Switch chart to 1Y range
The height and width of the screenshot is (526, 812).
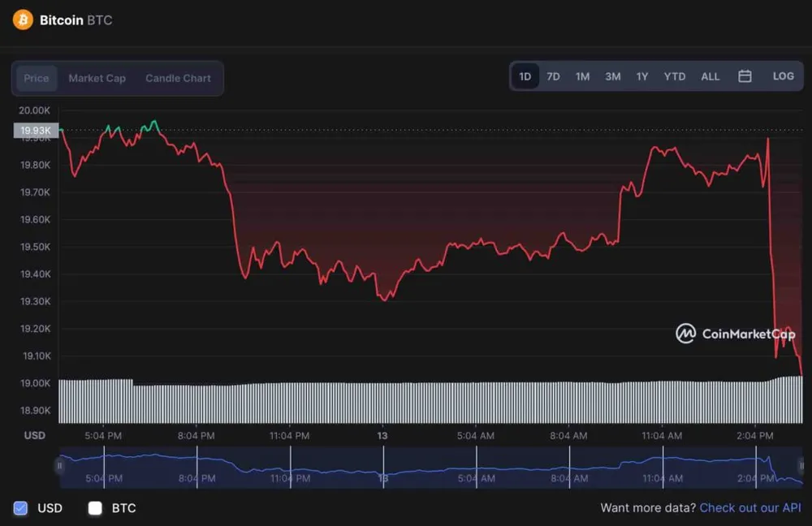point(642,76)
